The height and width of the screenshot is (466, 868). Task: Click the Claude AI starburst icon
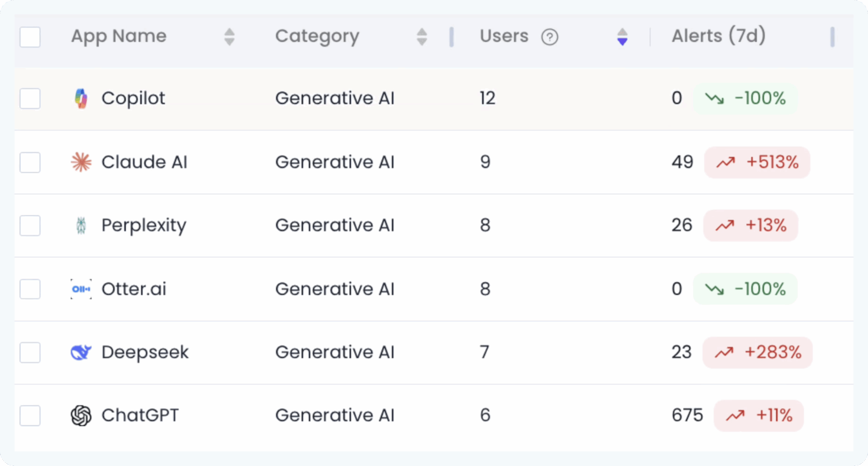pos(81,162)
